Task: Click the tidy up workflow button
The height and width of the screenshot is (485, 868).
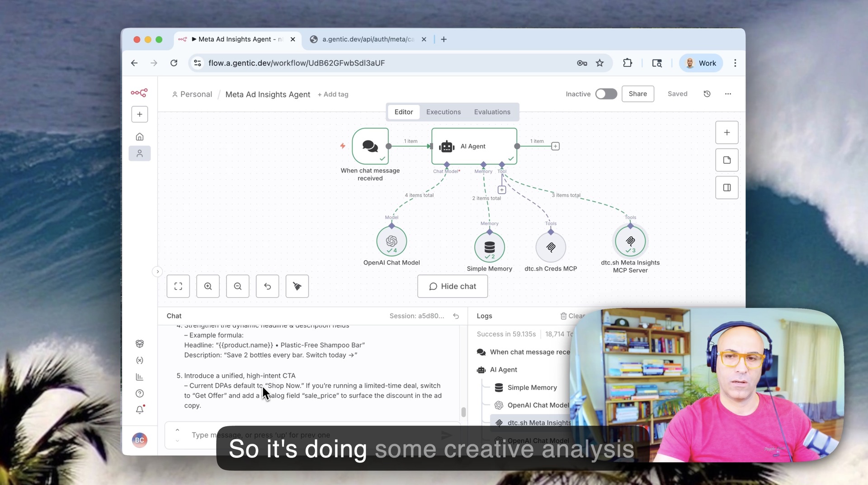Action: [297, 286]
